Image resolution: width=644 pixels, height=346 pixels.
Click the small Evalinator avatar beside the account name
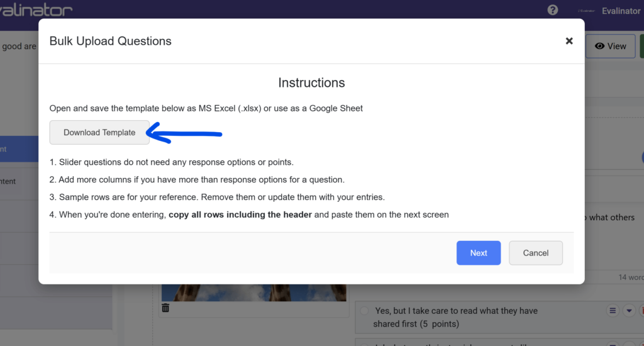tap(586, 11)
